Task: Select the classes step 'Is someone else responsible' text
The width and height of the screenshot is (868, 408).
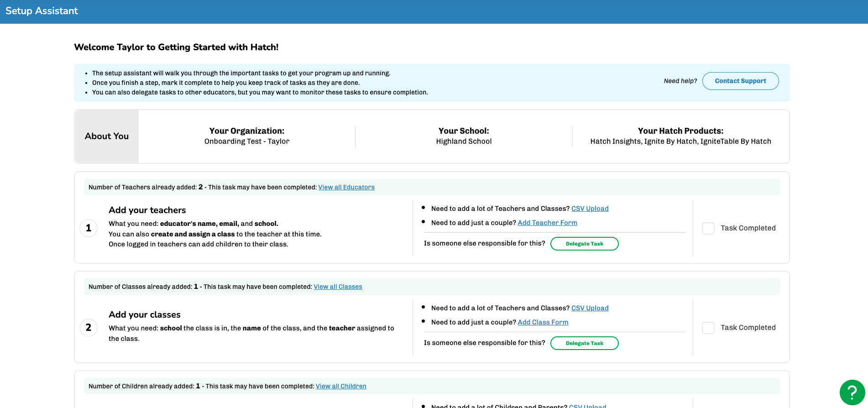Action: point(484,343)
